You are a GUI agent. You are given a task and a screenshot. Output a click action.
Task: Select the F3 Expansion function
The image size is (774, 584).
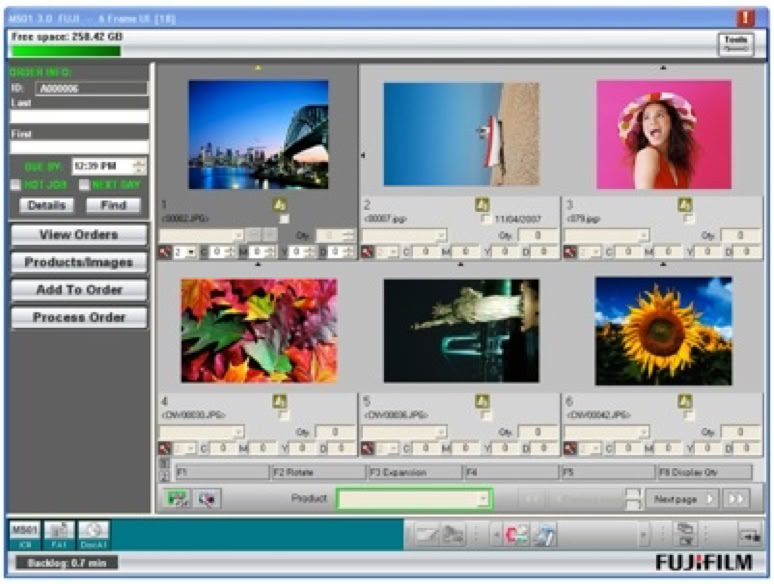(x=413, y=472)
